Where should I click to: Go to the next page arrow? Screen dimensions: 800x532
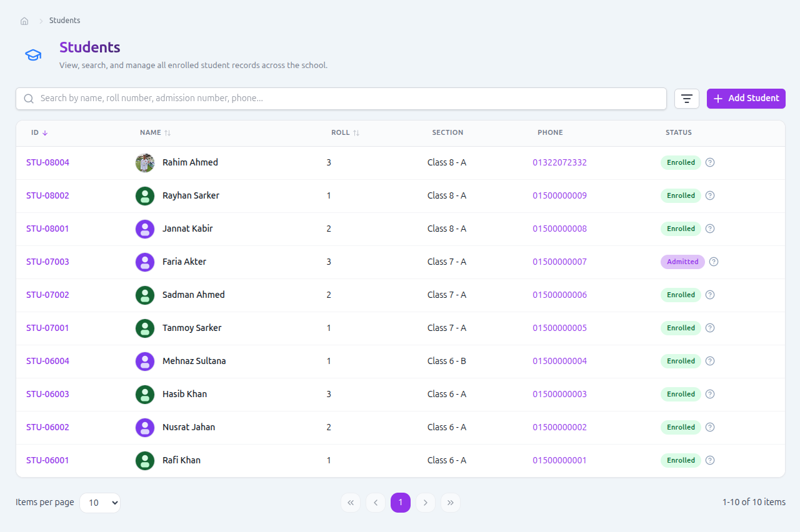[426, 503]
